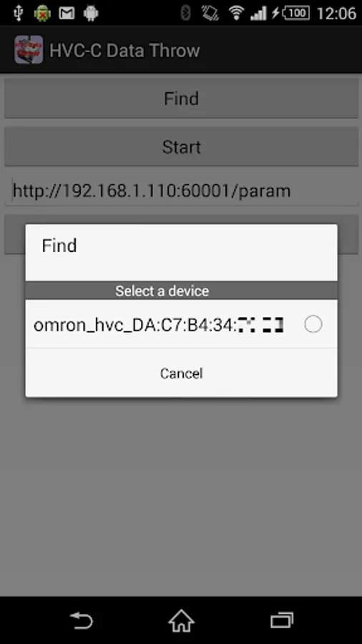Tap the Start button
362x644 pixels.
pos(182,147)
